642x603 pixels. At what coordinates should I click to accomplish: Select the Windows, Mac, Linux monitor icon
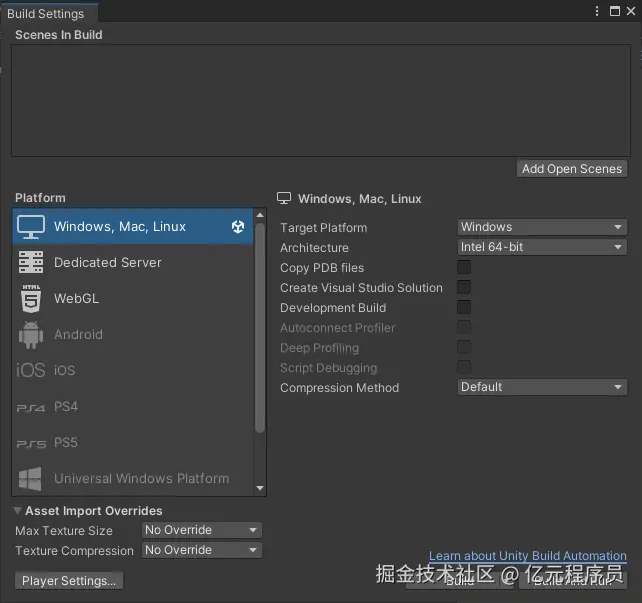click(31, 227)
